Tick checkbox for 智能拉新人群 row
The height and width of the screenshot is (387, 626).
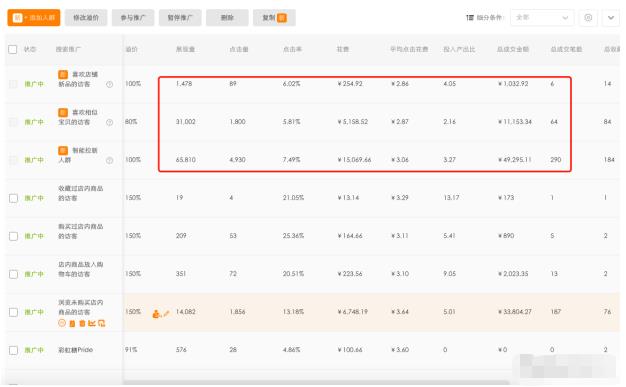click(x=14, y=160)
